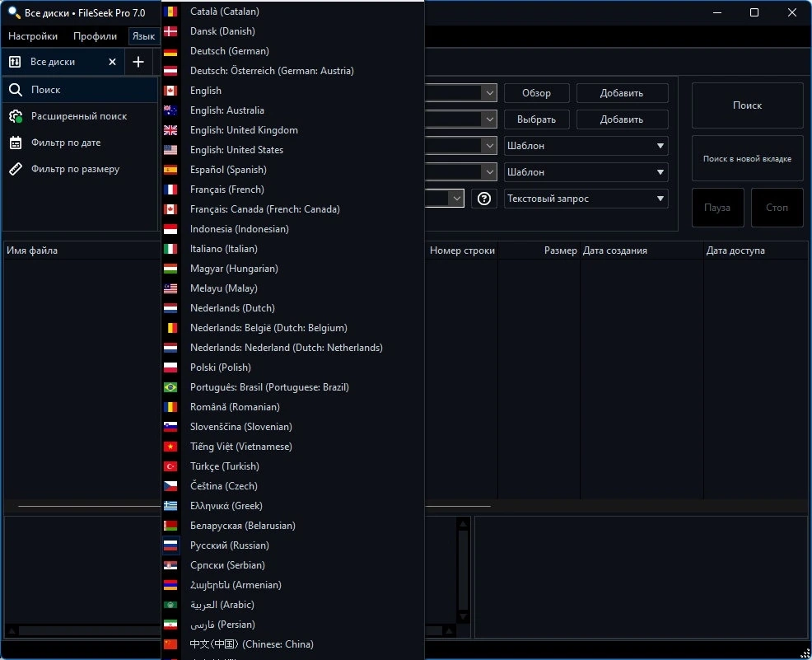Click the Serbian flag icon
812x660 pixels.
170,565
